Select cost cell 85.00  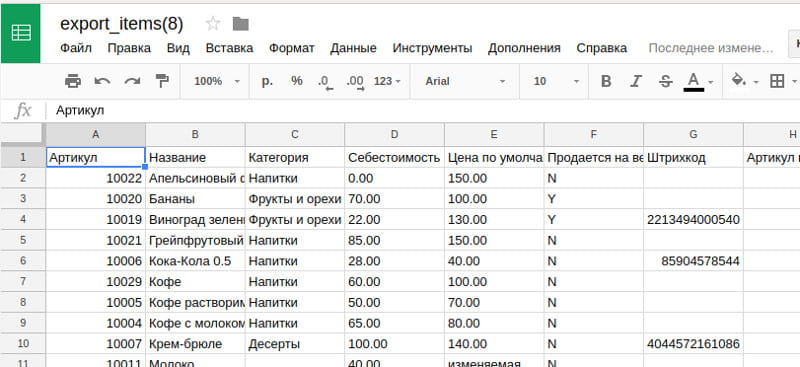point(394,240)
